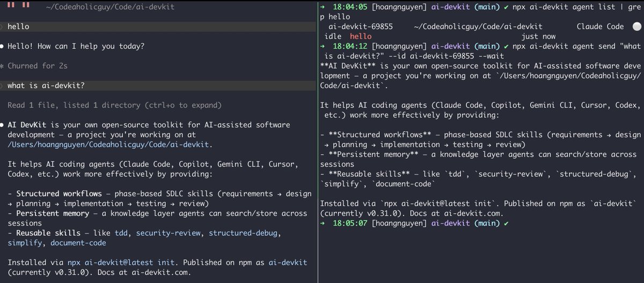Click the 'idle' status in agent list
The width and height of the screenshot is (644, 283).
click(333, 36)
